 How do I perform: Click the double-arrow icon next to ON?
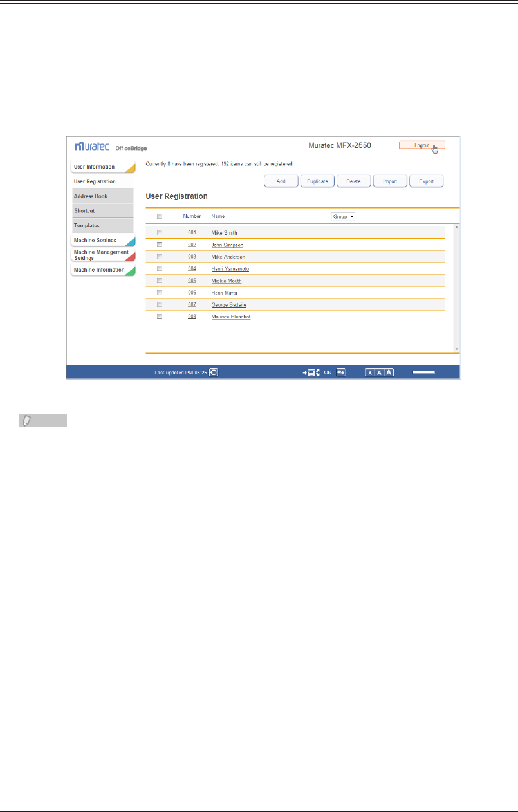tap(341, 372)
